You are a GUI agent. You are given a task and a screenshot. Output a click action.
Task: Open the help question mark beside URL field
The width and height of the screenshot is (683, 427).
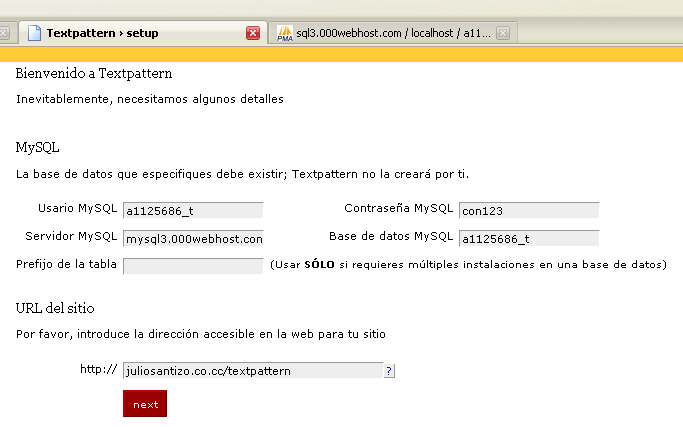pos(389,371)
